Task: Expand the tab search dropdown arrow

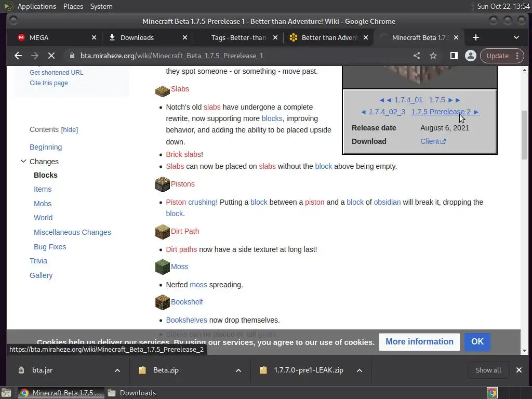Action: point(516,37)
